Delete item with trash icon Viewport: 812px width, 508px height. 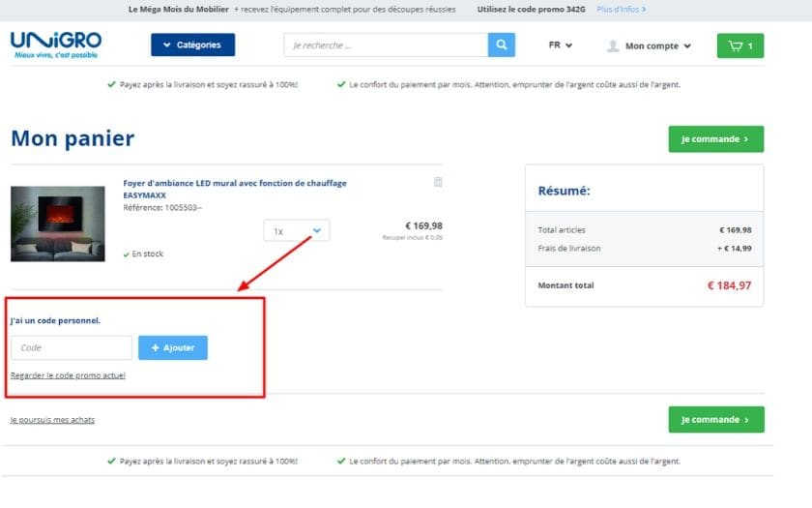tap(438, 182)
